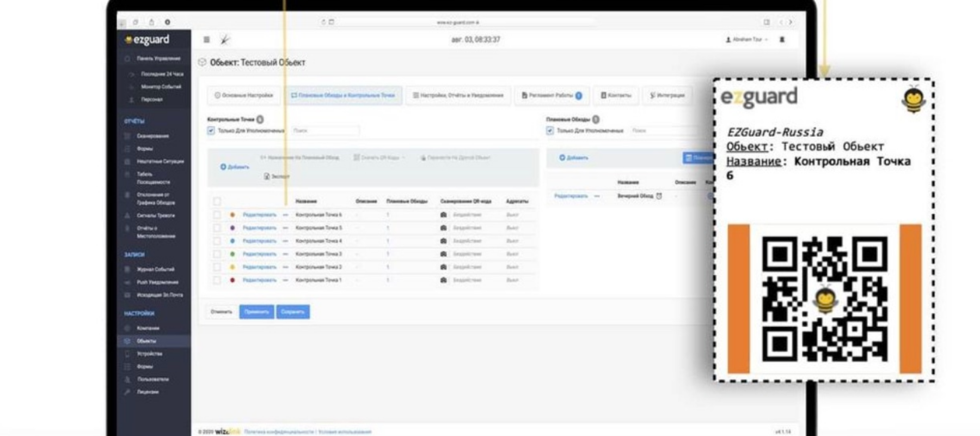Click the red color dot of Контрольная Точка 1

point(232,280)
